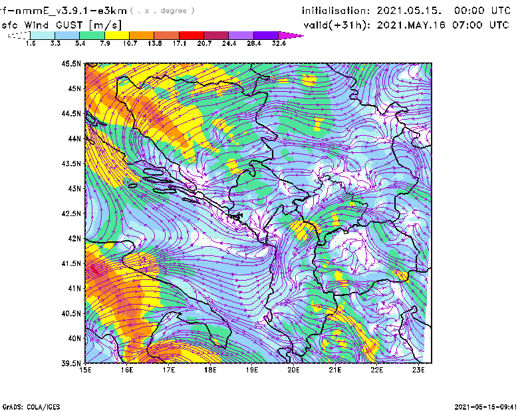This screenshot has height=411, width=532.
Task: Click the initialisation date '2021.05.15.' text
Action: 409,11
